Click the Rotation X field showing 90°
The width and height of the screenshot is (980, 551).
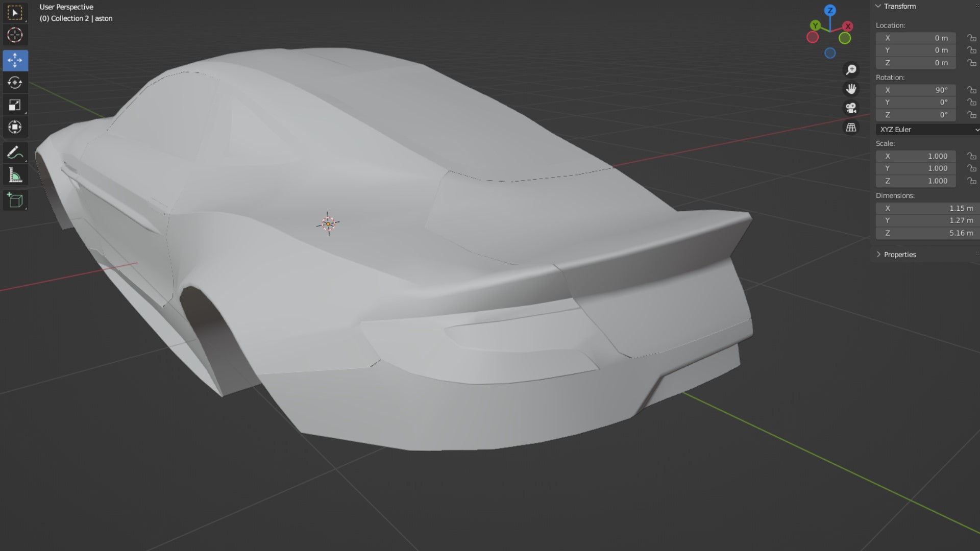coord(916,90)
